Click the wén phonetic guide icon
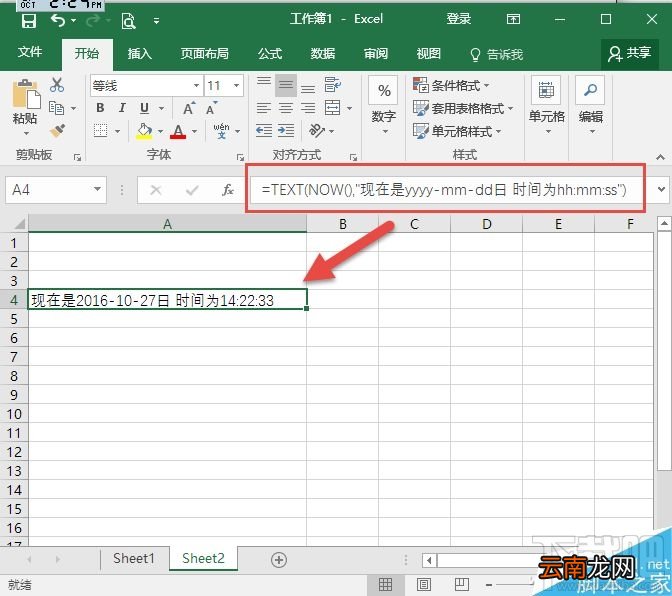Viewport: 672px width, 596px height. click(x=221, y=131)
